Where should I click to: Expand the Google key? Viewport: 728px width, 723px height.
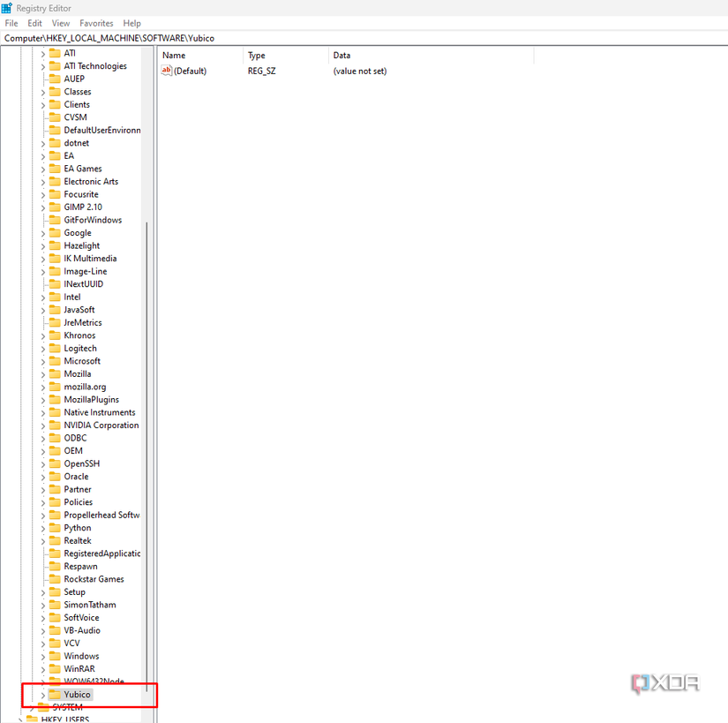coord(42,233)
